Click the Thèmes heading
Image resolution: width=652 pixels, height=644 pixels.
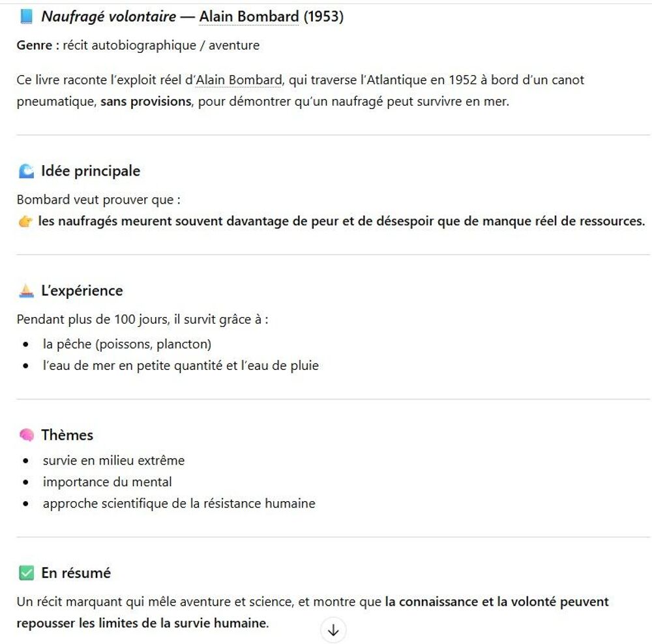point(67,435)
